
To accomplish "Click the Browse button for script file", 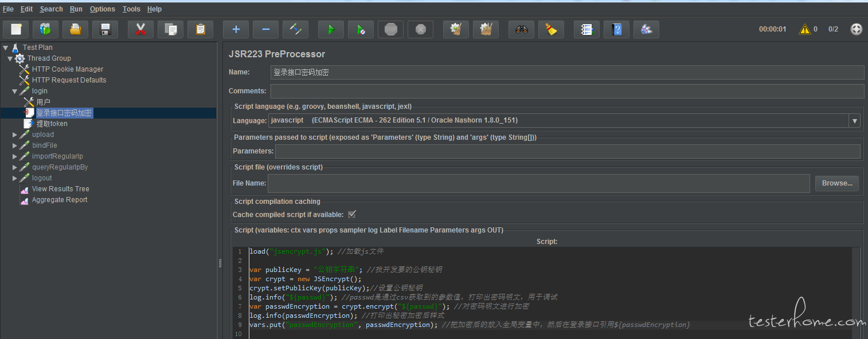I will 836,183.
